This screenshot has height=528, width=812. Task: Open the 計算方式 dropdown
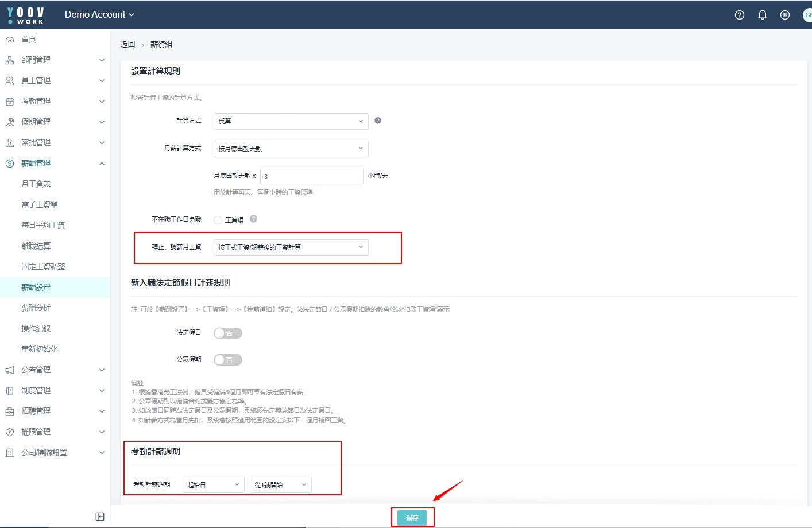(291, 121)
